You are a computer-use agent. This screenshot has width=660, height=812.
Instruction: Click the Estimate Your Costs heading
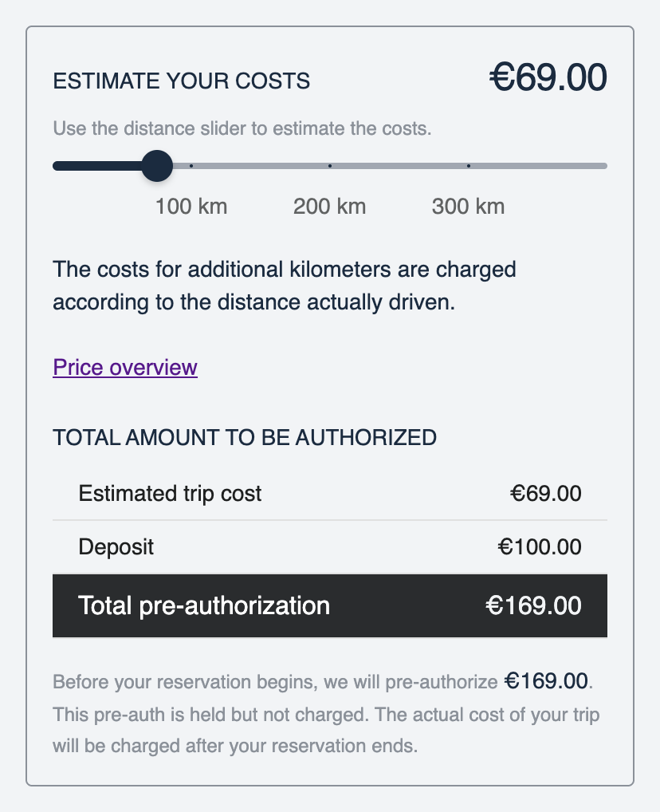(182, 81)
